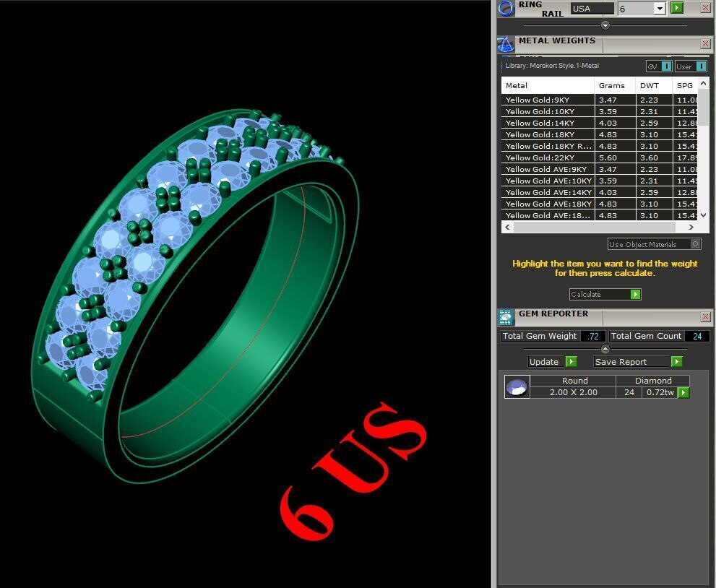The image size is (716, 588).
Task: Click the Total Gem Count 24 value
Action: tap(696, 337)
